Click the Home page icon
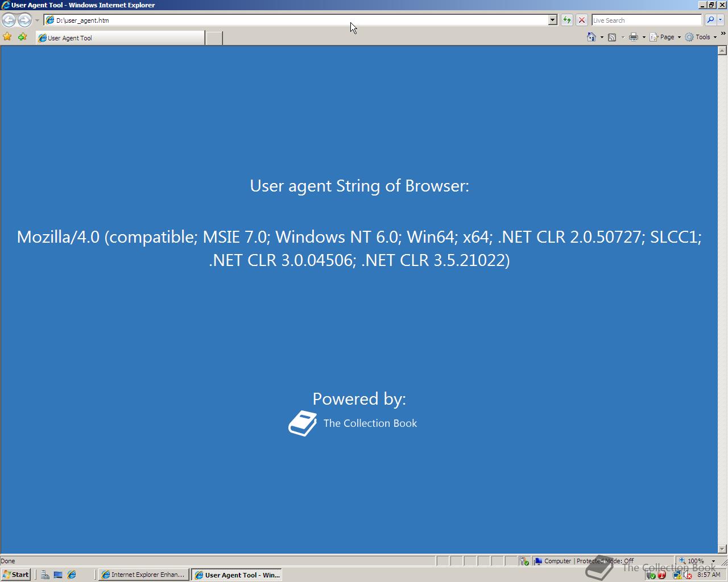 (591, 37)
